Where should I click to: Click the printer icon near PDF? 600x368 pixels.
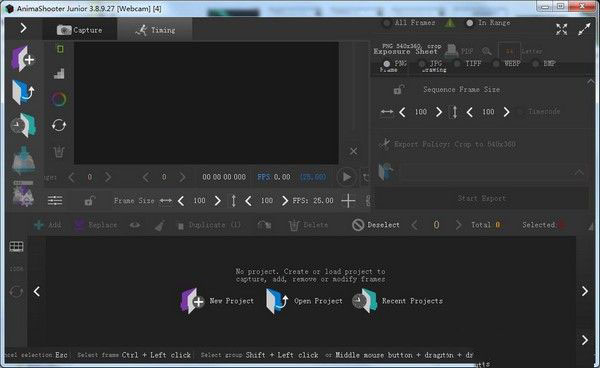point(452,50)
